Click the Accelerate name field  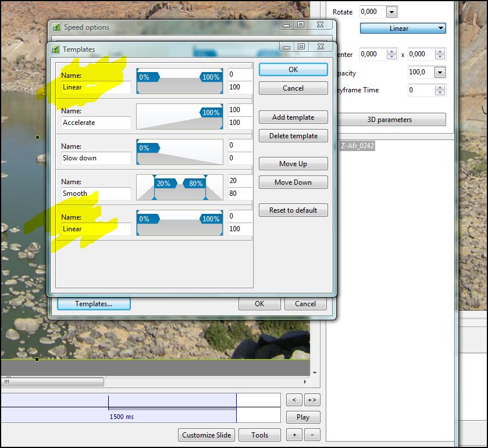click(96, 123)
